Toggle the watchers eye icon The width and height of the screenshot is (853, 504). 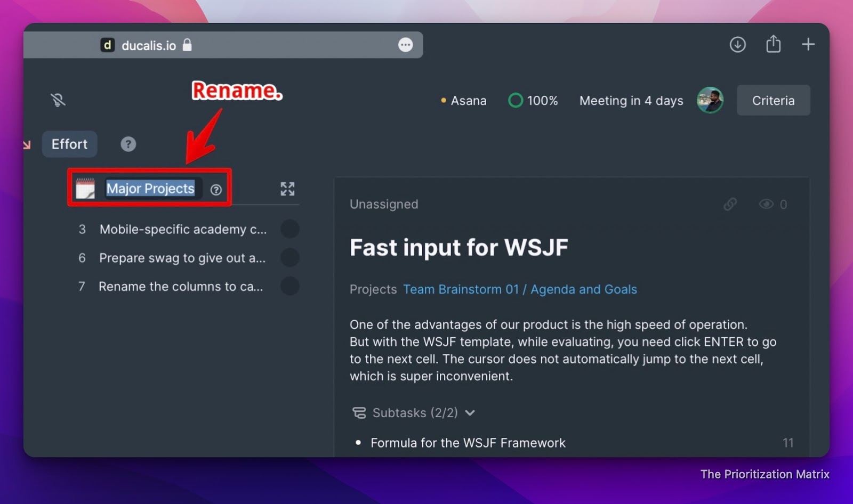coord(766,204)
